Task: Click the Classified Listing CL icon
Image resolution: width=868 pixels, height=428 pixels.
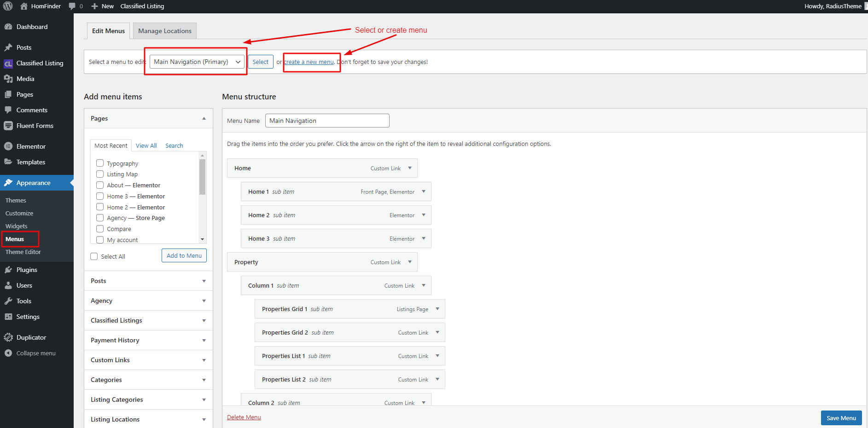Action: (x=8, y=64)
